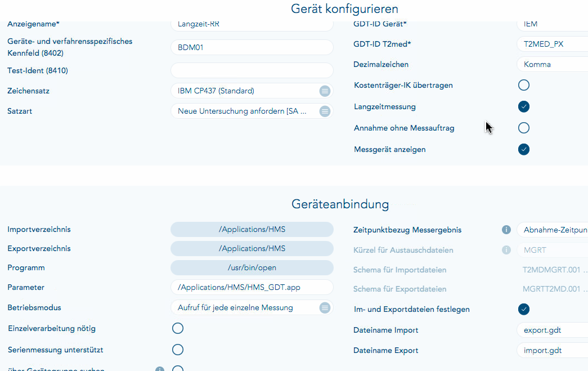Click the Dateiname Import field
Screen dimensions: 588x371
point(553,330)
